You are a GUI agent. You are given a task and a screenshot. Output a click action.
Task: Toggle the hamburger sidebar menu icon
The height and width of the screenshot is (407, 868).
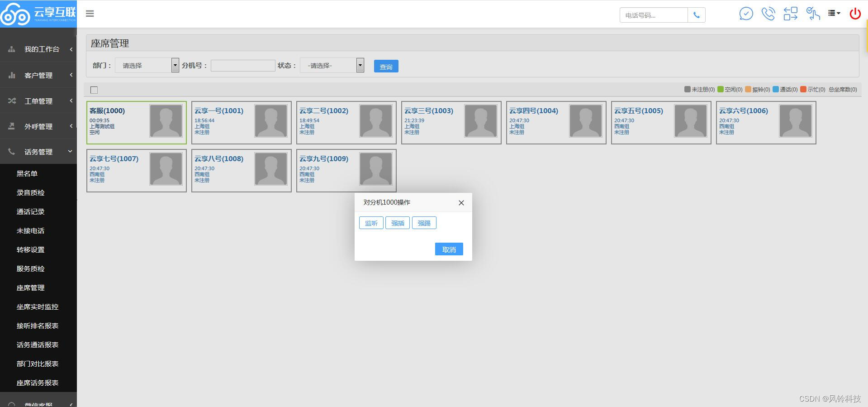click(90, 14)
